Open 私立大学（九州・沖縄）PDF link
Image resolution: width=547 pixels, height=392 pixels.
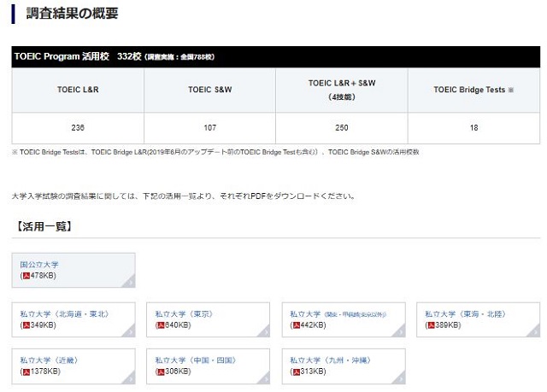[331, 360]
